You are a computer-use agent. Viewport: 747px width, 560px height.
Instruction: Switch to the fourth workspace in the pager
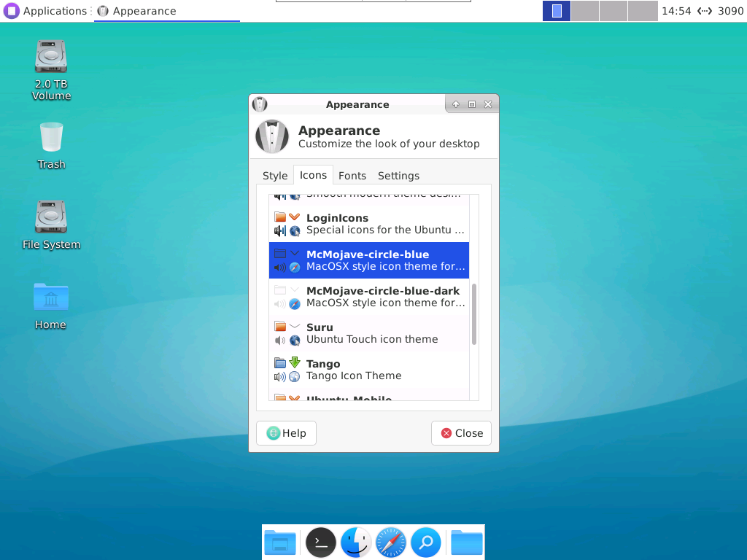click(x=642, y=10)
